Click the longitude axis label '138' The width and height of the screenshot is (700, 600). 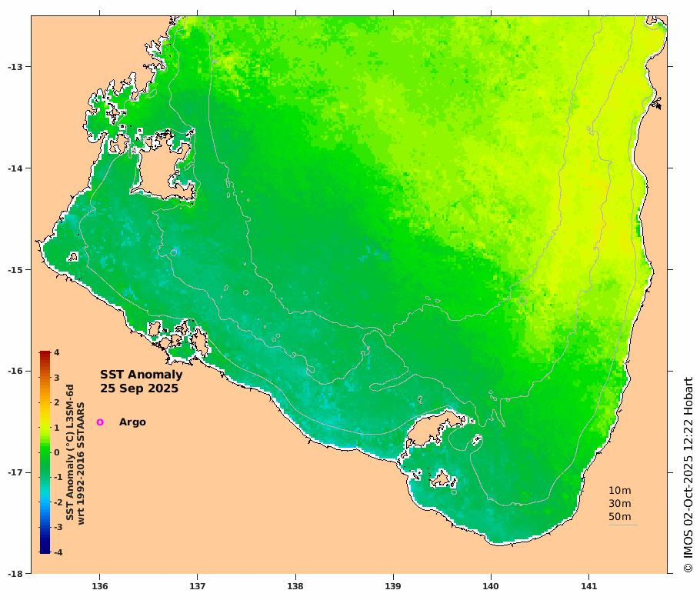click(295, 586)
